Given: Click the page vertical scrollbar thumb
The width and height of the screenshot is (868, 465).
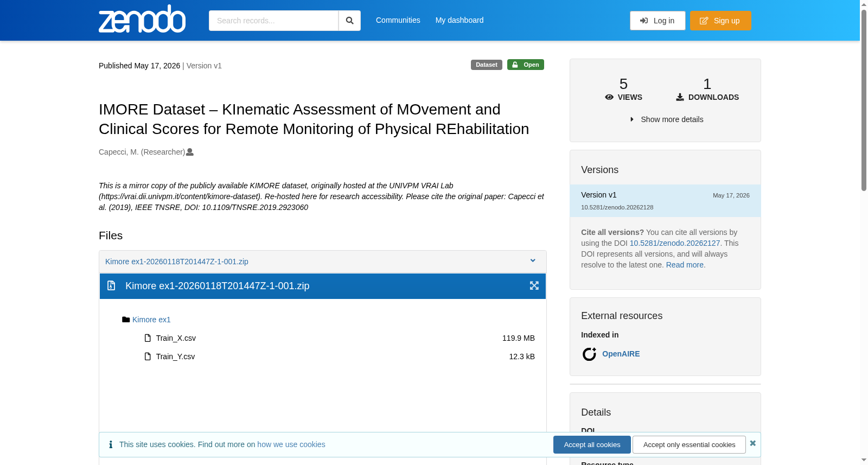Looking at the screenshot, I should click(x=864, y=100).
